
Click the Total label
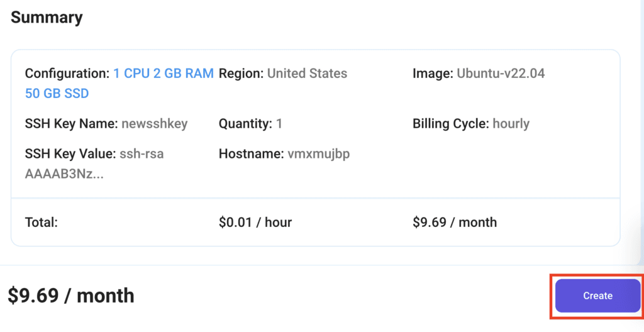[x=42, y=223]
